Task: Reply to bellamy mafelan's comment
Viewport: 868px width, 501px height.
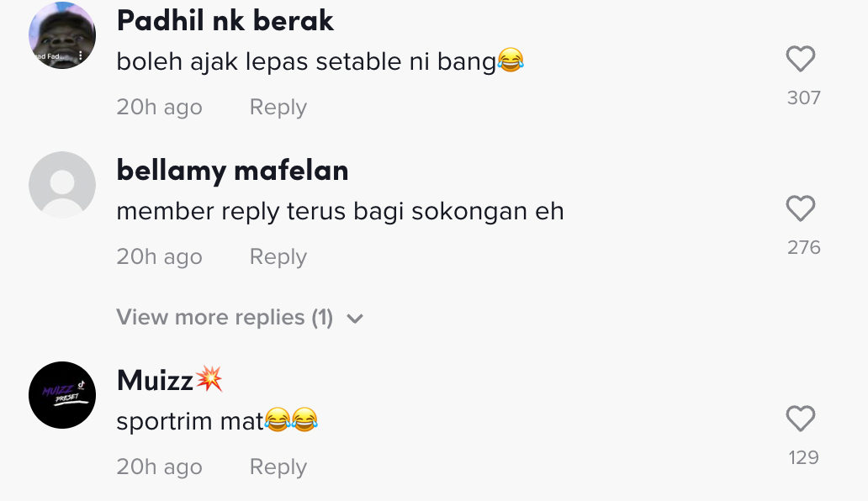Action: click(278, 257)
